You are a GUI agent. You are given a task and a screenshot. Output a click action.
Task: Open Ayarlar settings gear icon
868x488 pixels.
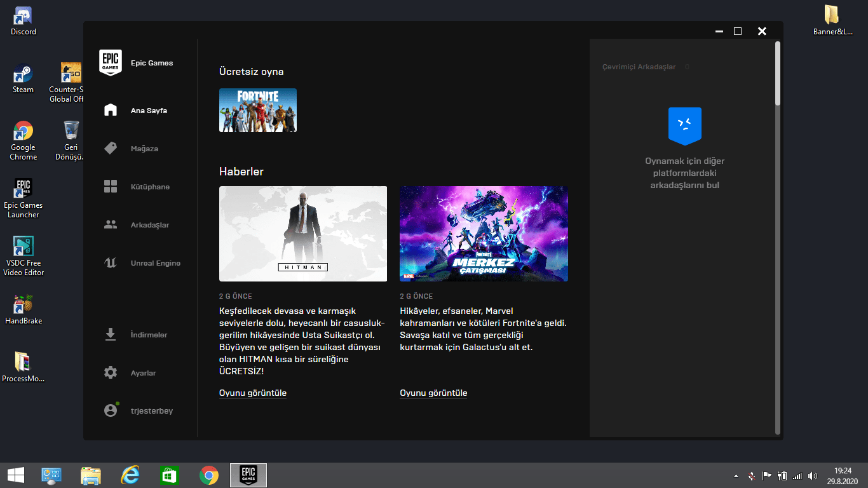tap(111, 372)
